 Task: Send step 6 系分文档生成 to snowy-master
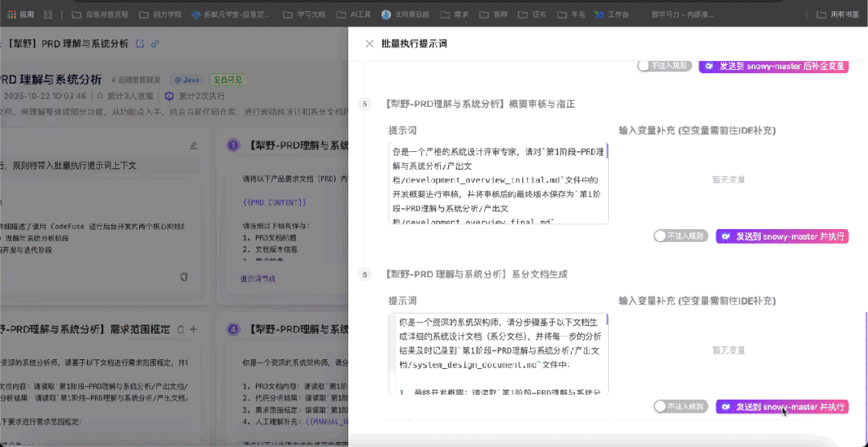click(x=782, y=407)
